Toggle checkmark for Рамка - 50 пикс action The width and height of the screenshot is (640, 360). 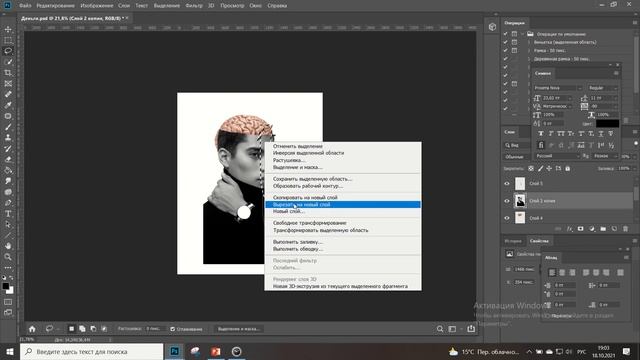point(506,50)
